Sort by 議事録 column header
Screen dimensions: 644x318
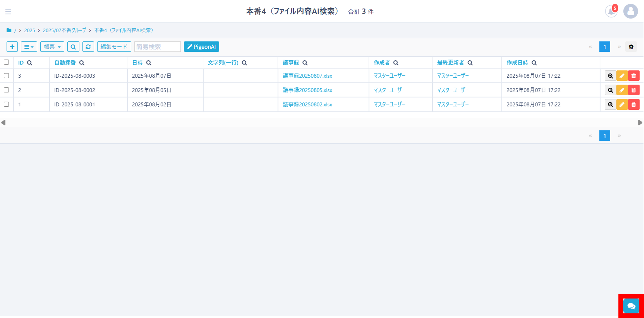(x=291, y=63)
